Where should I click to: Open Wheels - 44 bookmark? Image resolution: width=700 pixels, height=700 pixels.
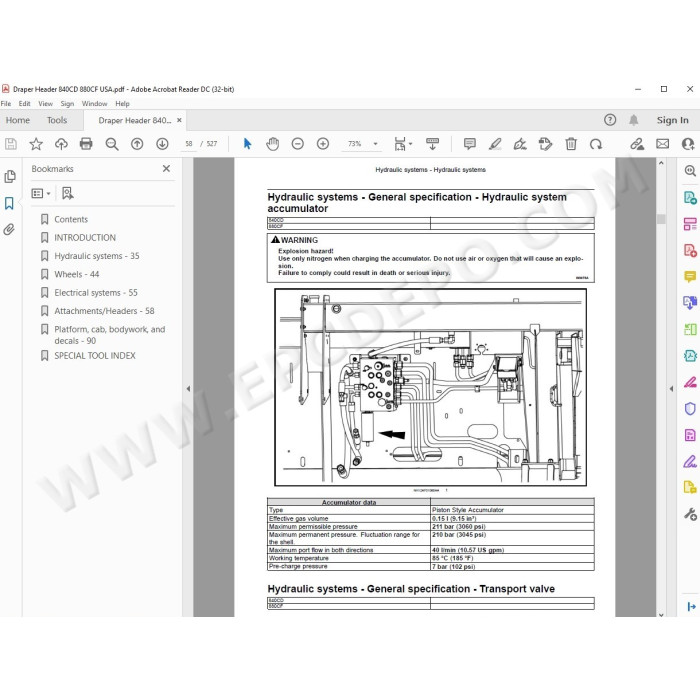(77, 274)
